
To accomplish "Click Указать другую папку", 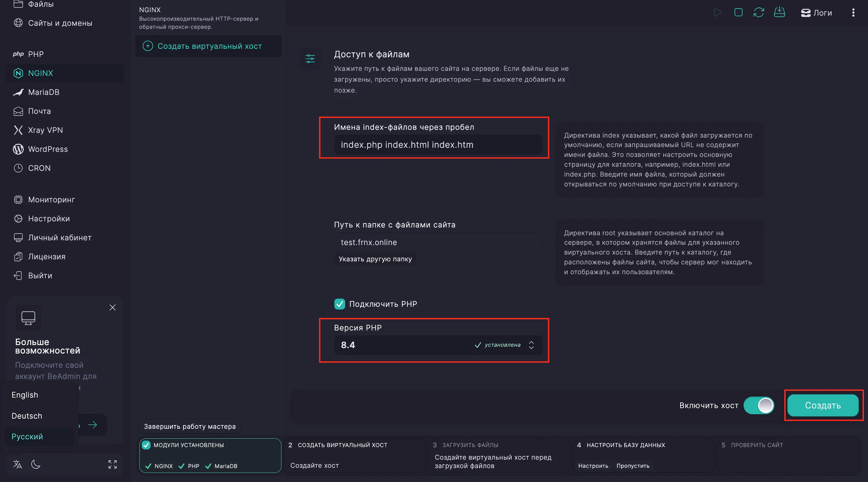I will coord(375,259).
